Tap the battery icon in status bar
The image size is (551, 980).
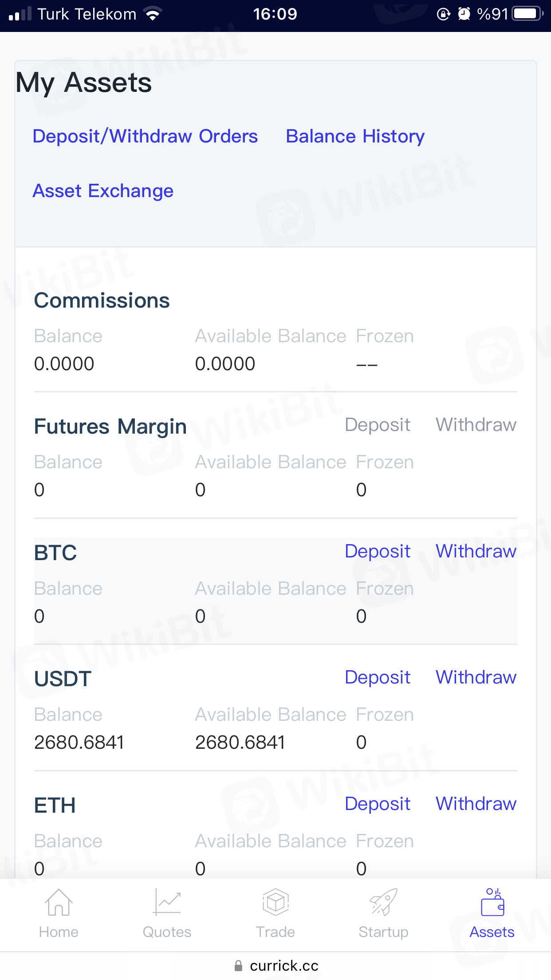point(527,14)
